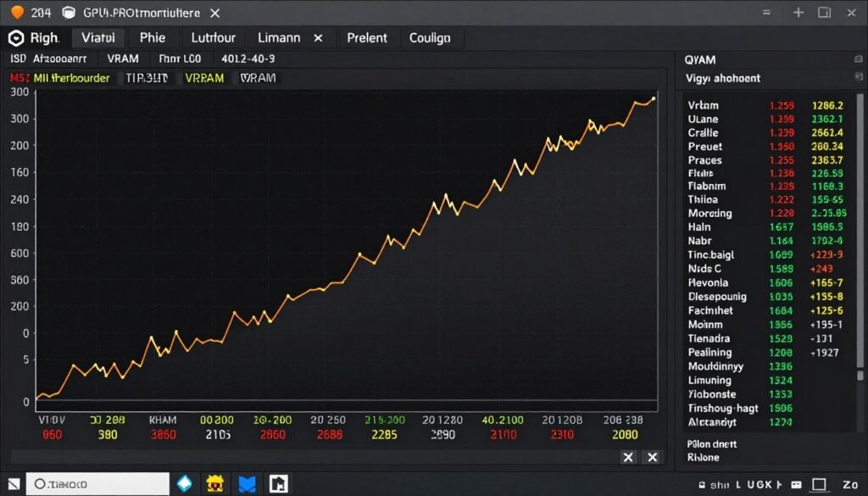Viewport: 868px width, 496px height.
Task: Open the blue book icon in the taskbar
Action: tap(247, 483)
